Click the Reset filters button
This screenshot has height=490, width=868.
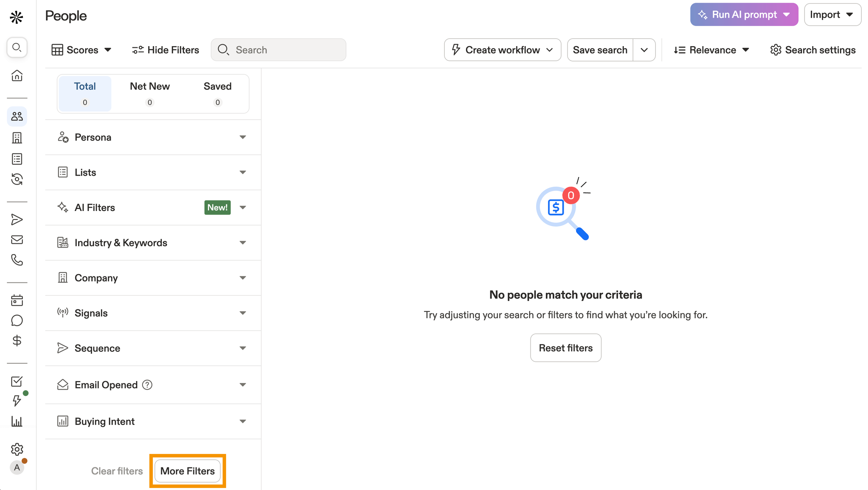point(565,348)
